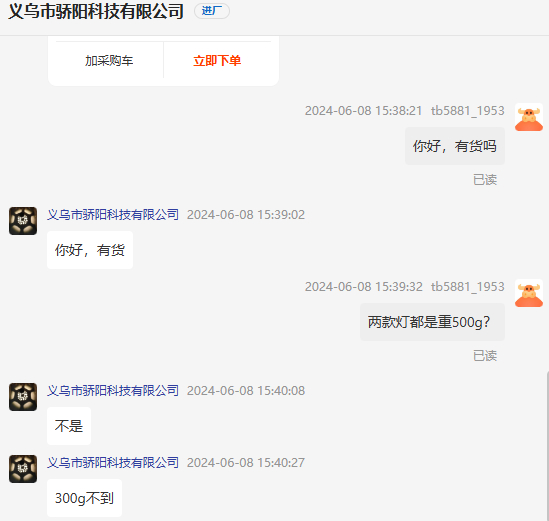Click seller avatar beside 15:40:08 message
The width and height of the screenshot is (549, 521).
point(23,397)
